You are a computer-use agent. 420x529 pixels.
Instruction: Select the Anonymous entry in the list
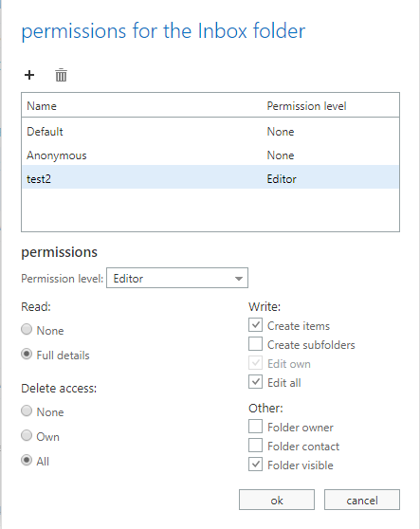point(210,155)
